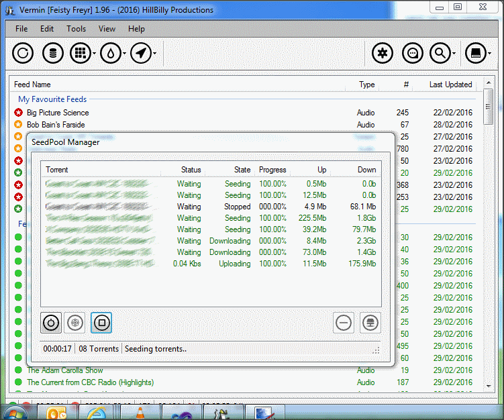Click green dot beside The Current from CBC Radio
Image resolution: width=504 pixels, height=420 pixels.
click(x=18, y=382)
